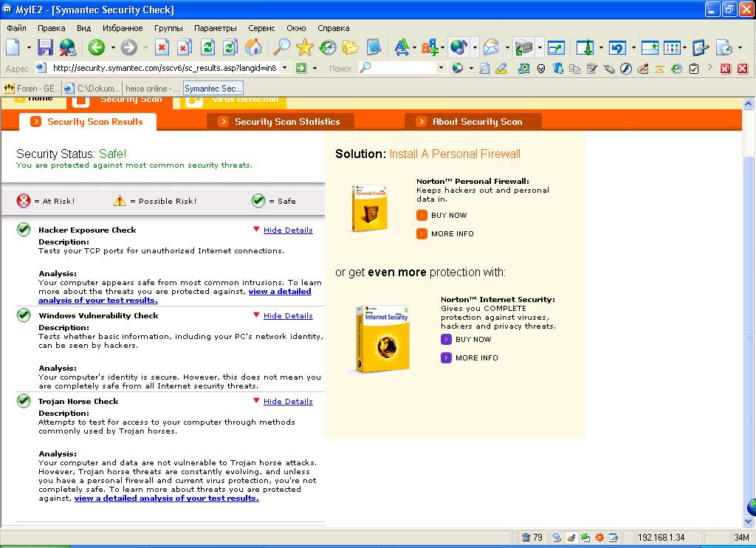Click the blue letter A text size icon
This screenshot has width=756, height=548.
401,47
